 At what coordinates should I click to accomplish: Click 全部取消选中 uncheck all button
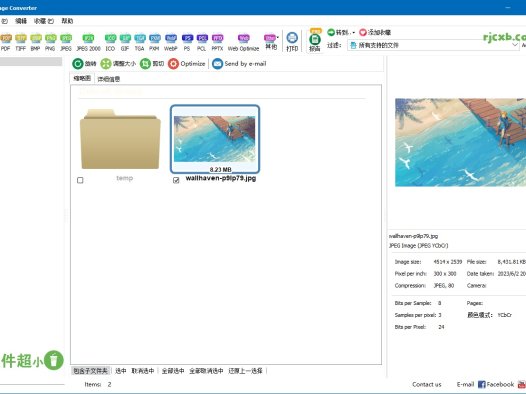click(x=206, y=371)
